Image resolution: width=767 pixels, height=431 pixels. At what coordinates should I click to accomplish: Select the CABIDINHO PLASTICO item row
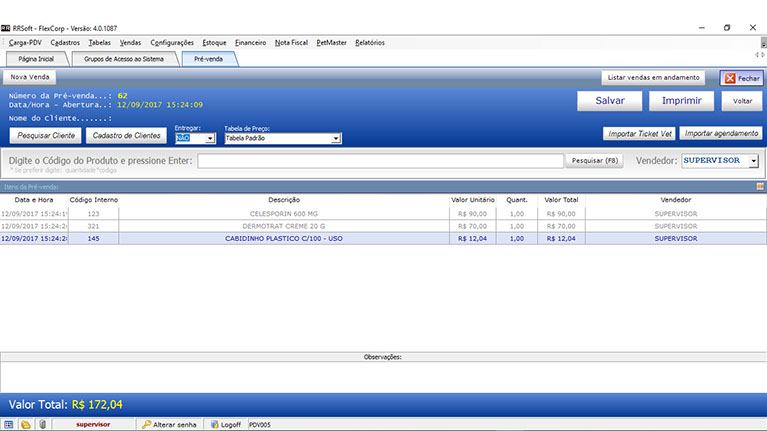(270, 238)
